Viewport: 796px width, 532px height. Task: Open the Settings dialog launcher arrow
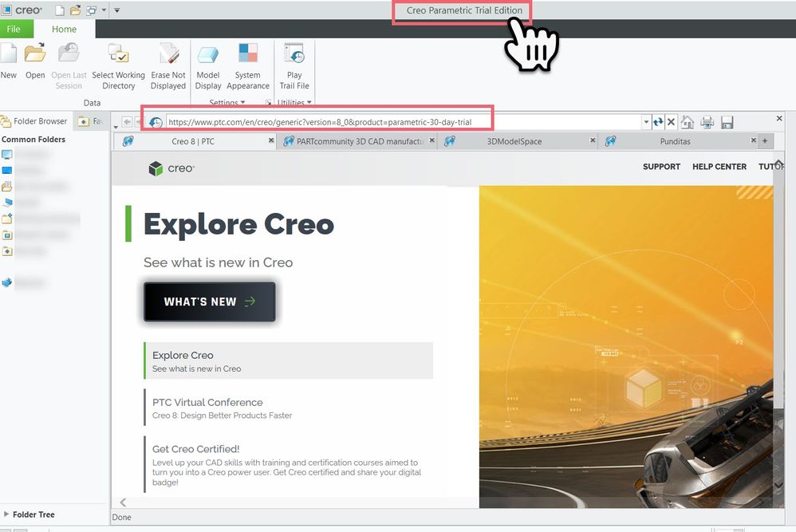click(269, 103)
